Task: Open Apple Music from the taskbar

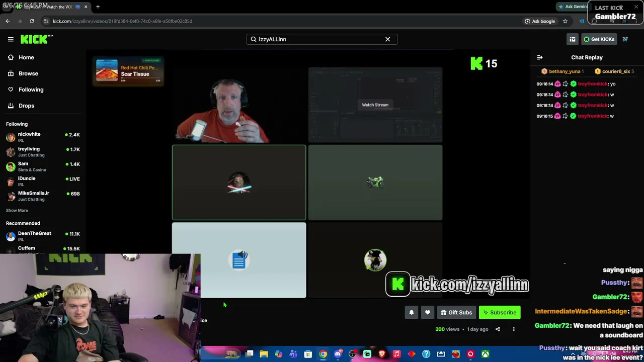Action: (396, 354)
